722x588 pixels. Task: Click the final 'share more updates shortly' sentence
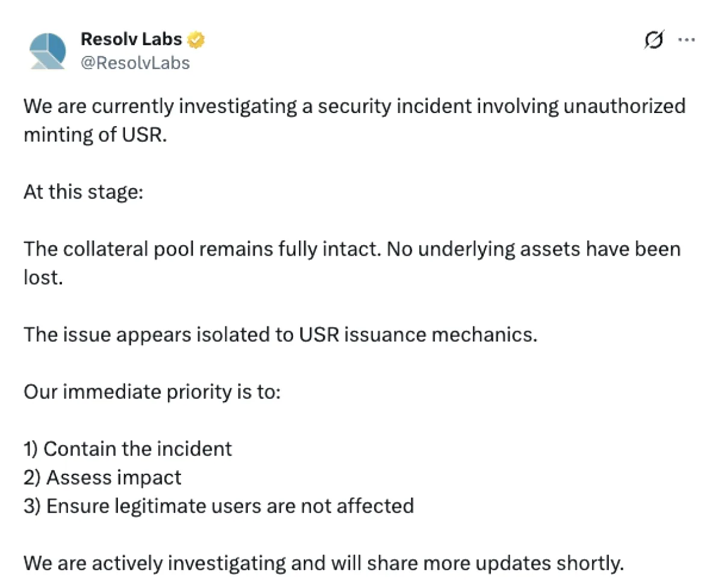(323, 563)
